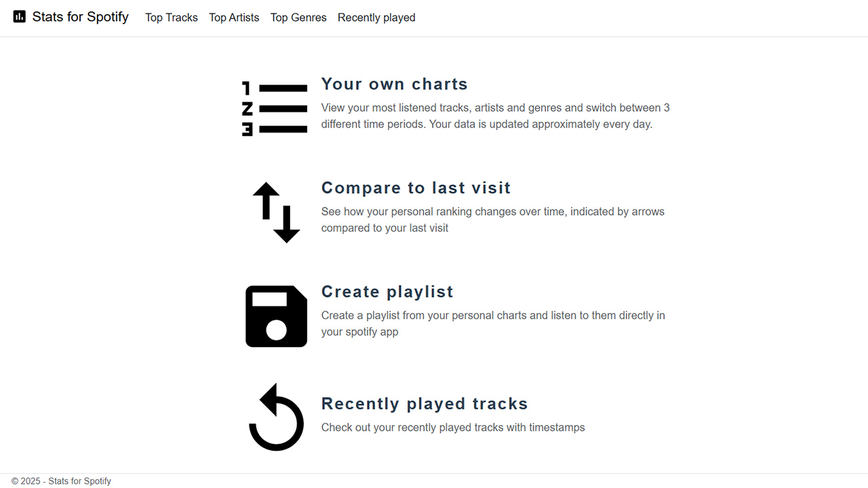Click the Recently played tracks heading
This screenshot has width=868, height=488.
(x=425, y=403)
